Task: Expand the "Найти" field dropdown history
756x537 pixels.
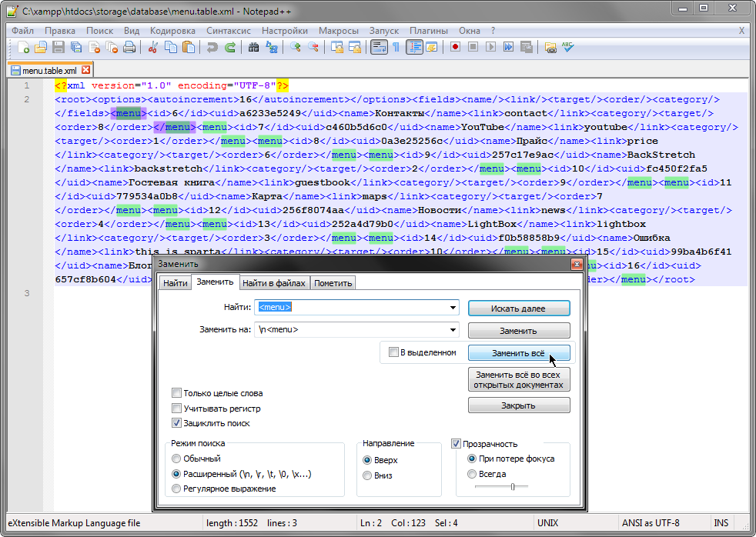Action: pyautogui.click(x=453, y=308)
